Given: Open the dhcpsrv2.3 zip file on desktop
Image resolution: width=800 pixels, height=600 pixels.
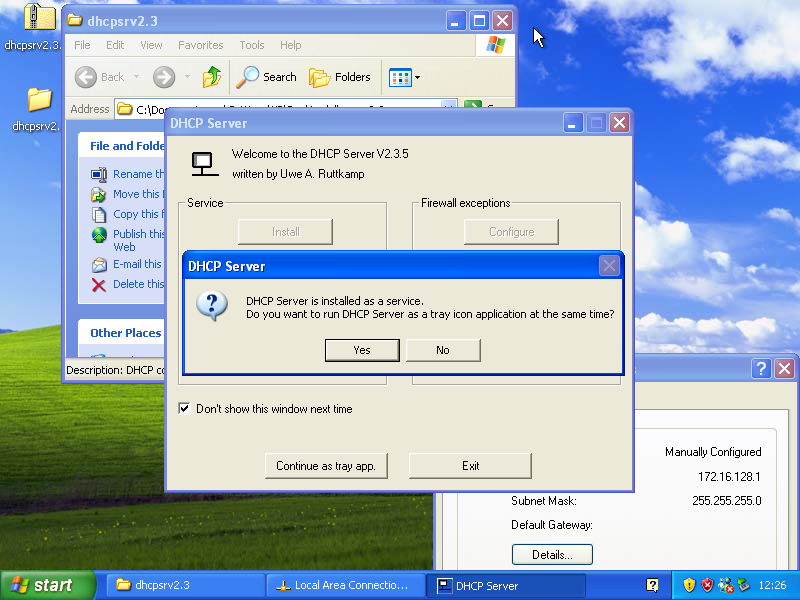Looking at the screenshot, I should tap(38, 18).
